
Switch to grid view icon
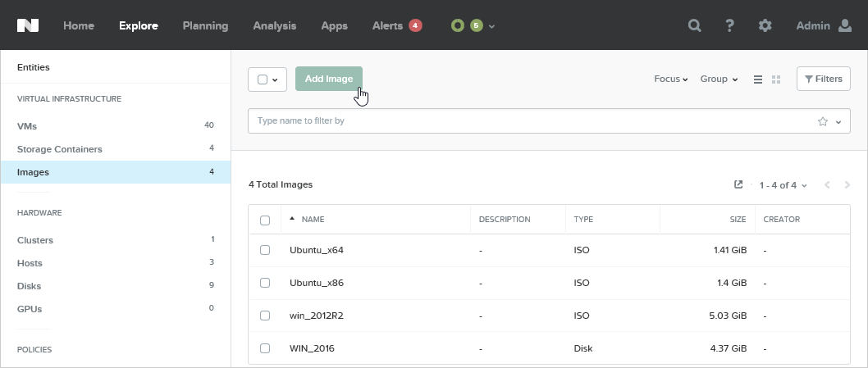point(776,80)
